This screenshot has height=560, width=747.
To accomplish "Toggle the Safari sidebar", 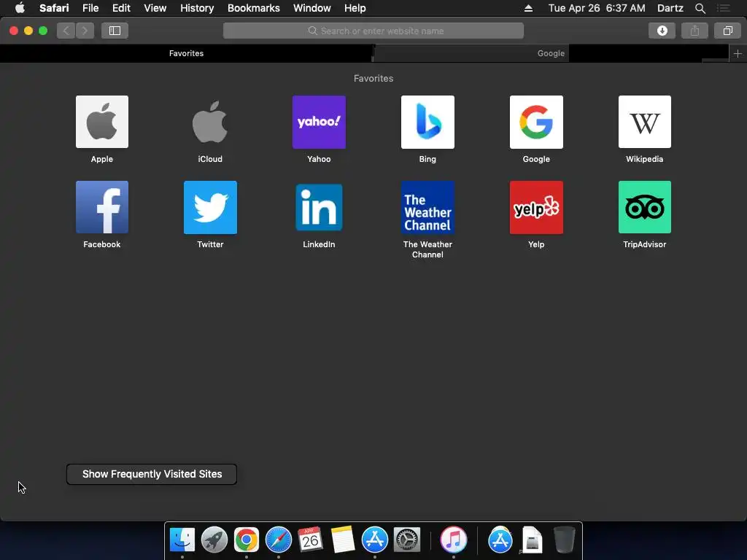I will click(115, 31).
